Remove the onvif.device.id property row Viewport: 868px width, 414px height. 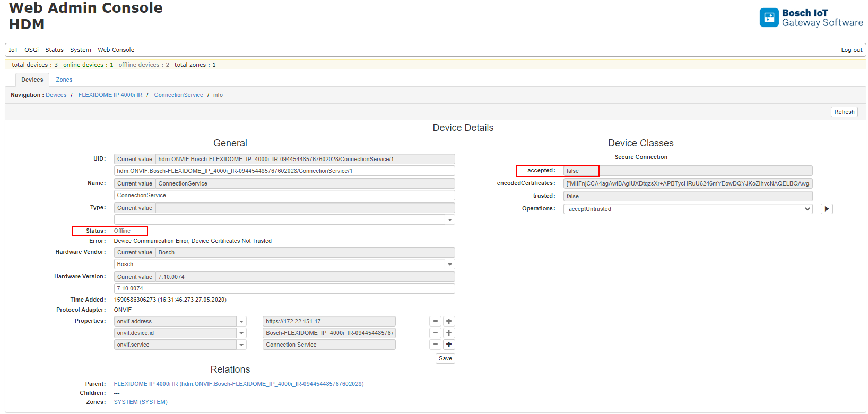435,333
